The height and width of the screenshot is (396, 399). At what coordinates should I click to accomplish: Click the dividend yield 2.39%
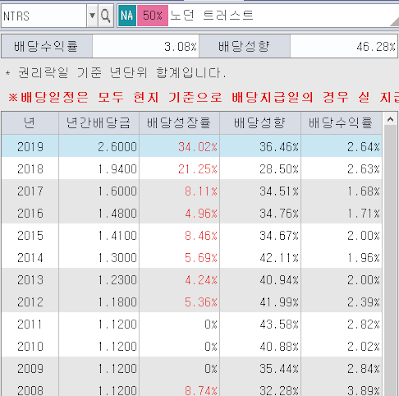(363, 302)
